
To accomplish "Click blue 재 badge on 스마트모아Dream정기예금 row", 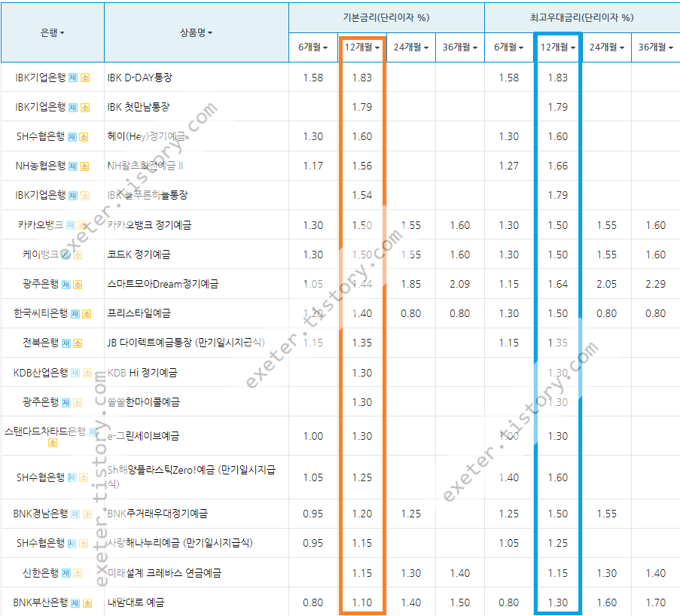I will (x=66, y=285).
